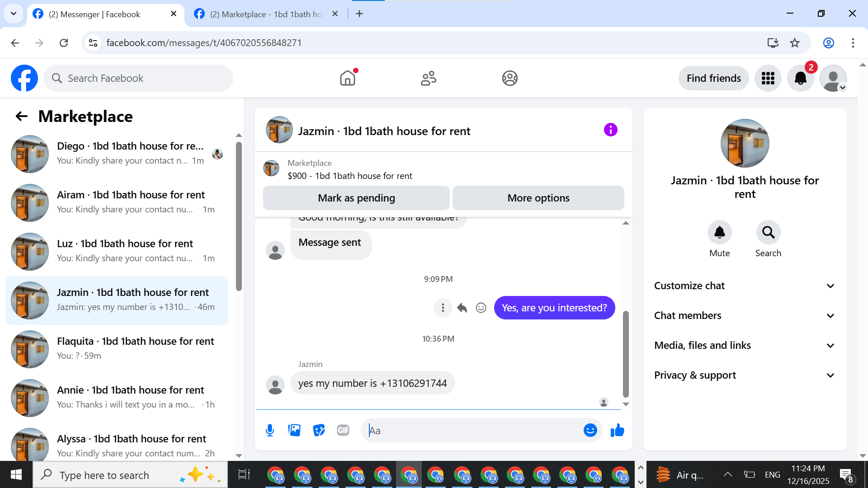The width and height of the screenshot is (868, 488).
Task: Open the Facebook menu grid icon
Action: (x=768, y=78)
